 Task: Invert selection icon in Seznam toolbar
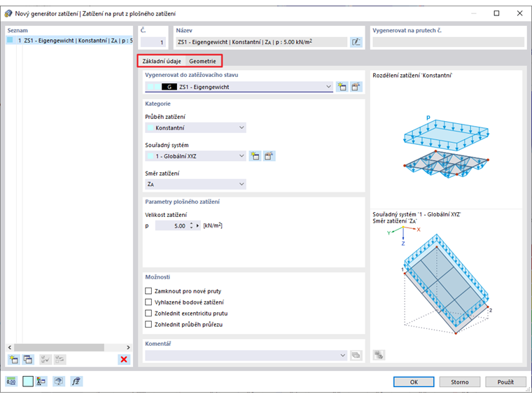click(x=59, y=359)
